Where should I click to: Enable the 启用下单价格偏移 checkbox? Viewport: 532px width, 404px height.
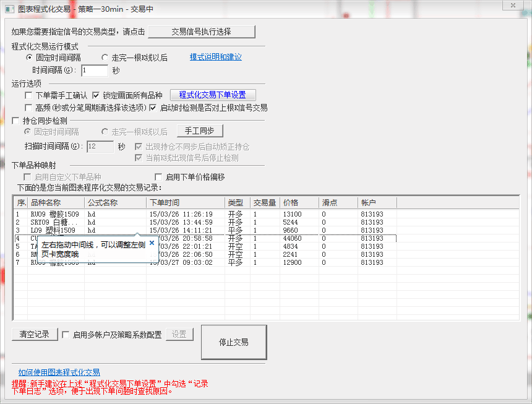pyautogui.click(x=158, y=177)
